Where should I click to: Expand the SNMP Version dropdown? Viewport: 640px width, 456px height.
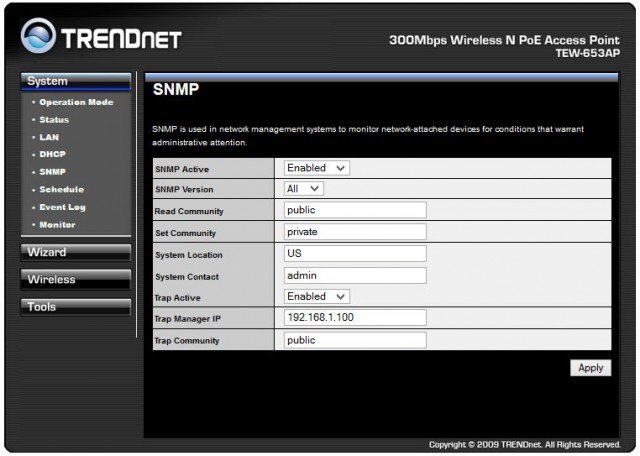click(x=303, y=188)
